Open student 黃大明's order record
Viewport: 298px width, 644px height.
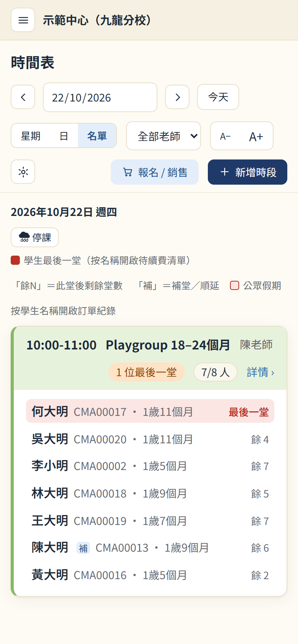click(x=50, y=575)
